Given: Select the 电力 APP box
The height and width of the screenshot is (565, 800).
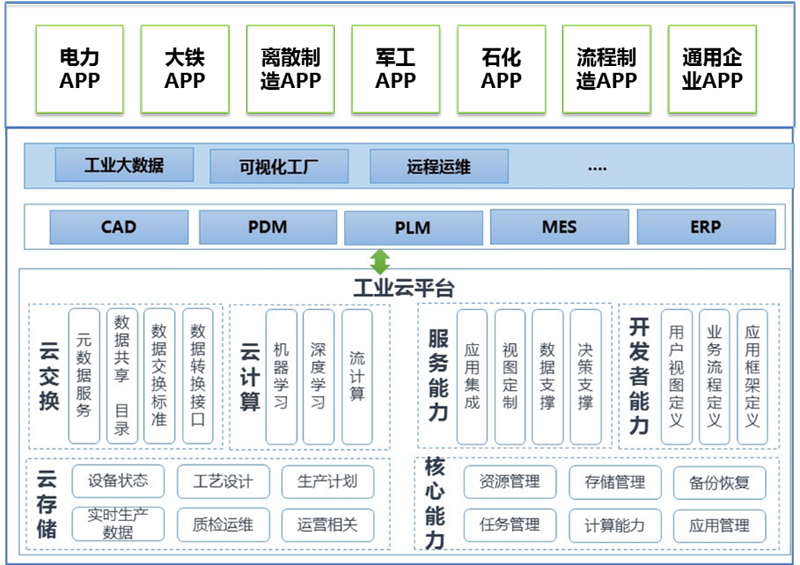Looking at the screenshot, I should point(79,67).
